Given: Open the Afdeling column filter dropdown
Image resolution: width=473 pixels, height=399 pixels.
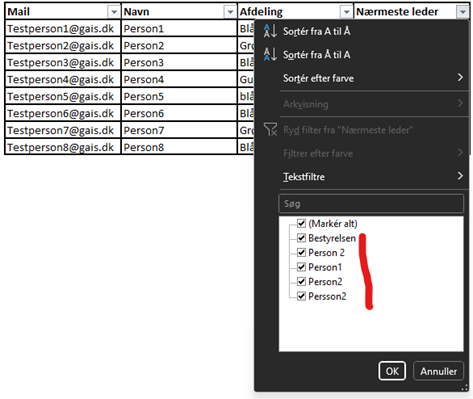Looking at the screenshot, I should (x=346, y=12).
